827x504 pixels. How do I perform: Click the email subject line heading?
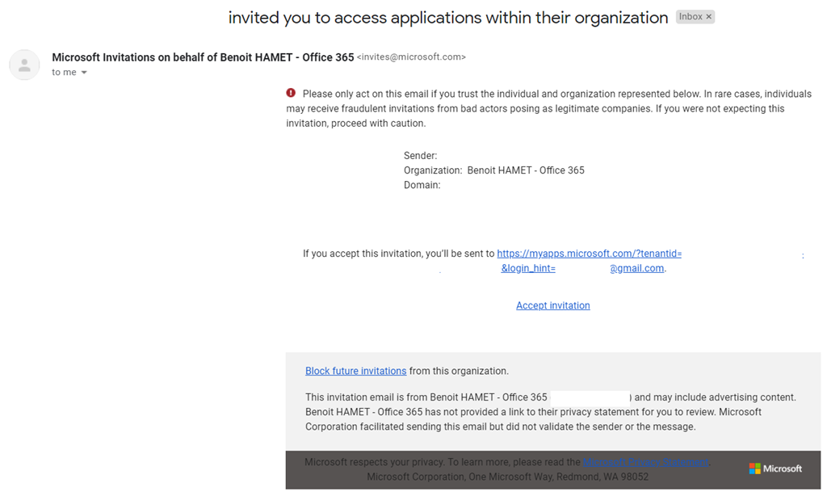447,18
